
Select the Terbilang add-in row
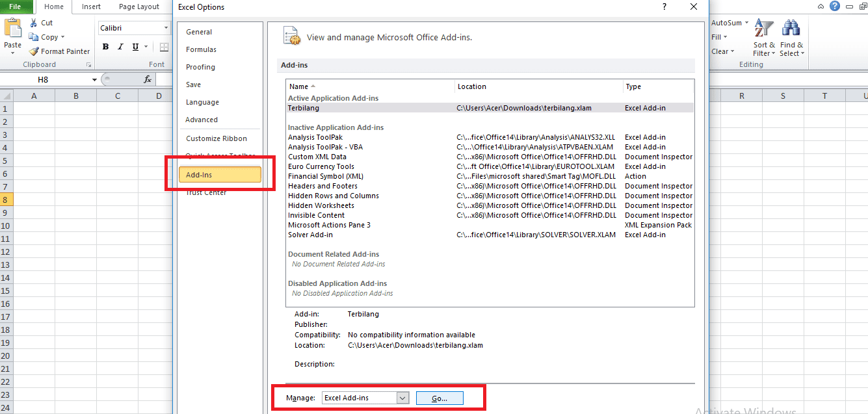(x=490, y=108)
